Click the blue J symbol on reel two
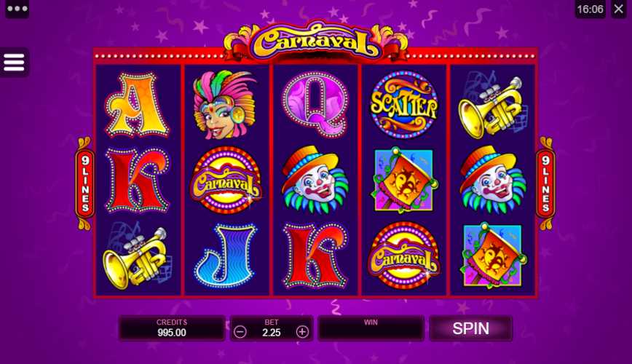Viewport: 632px width, 364px height. click(x=226, y=256)
